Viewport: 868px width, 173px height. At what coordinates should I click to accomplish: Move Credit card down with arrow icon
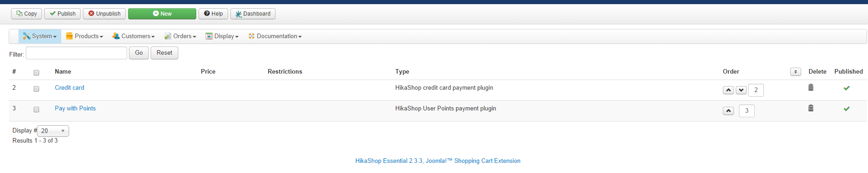click(741, 90)
